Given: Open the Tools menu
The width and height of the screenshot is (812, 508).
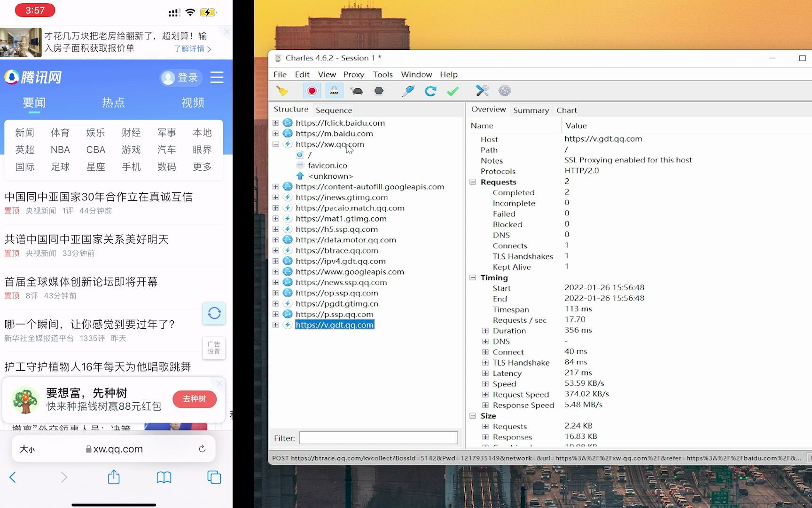Looking at the screenshot, I should [x=383, y=74].
